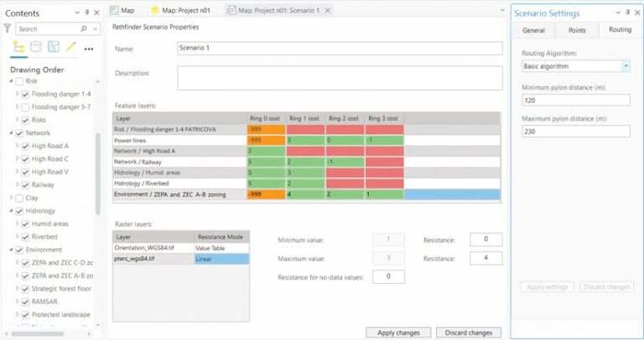Select Hidrology / Riverbed feature layer row
The height and width of the screenshot is (340, 644).
point(306,183)
